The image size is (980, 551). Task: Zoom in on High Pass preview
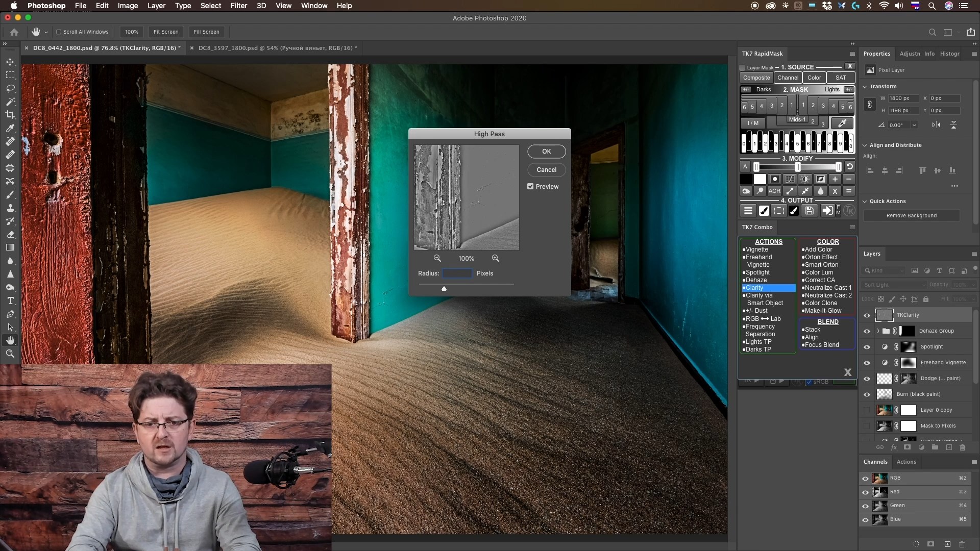tap(496, 258)
